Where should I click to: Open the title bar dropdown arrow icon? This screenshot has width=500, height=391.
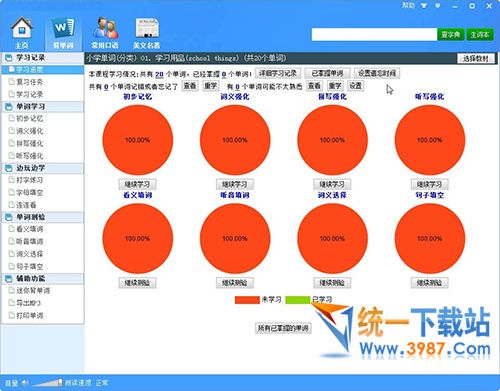click(x=424, y=6)
